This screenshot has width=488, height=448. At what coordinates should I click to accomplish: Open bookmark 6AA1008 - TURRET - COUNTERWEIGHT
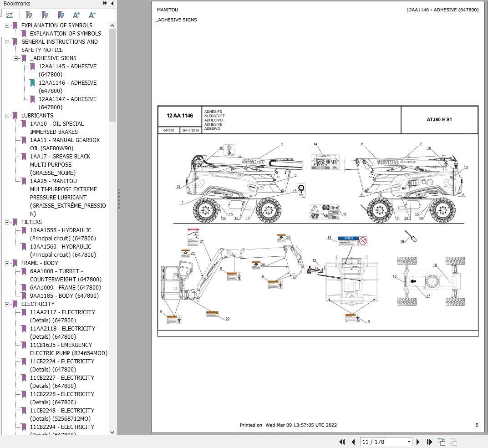(66, 275)
